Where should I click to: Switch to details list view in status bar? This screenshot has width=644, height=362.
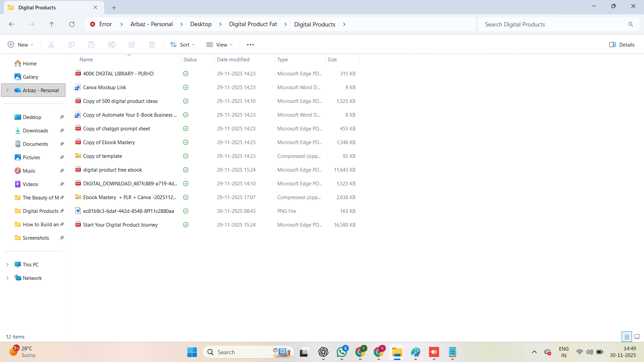(627, 337)
